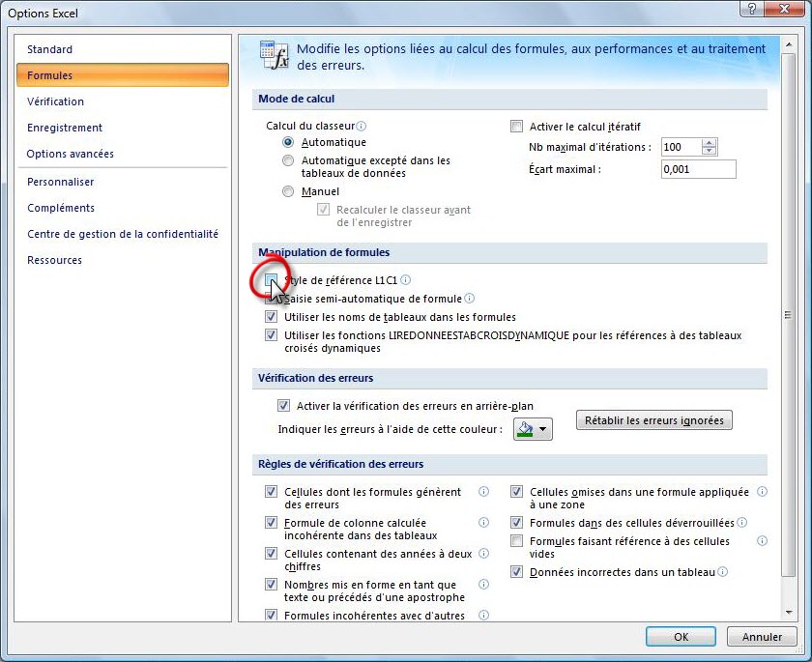
Task: Toggle Cellules contenant des années à deux chiffres
Action: [271, 554]
